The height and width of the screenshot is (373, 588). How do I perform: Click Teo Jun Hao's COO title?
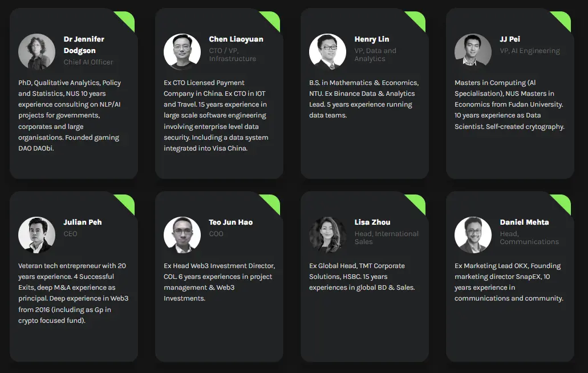point(216,234)
